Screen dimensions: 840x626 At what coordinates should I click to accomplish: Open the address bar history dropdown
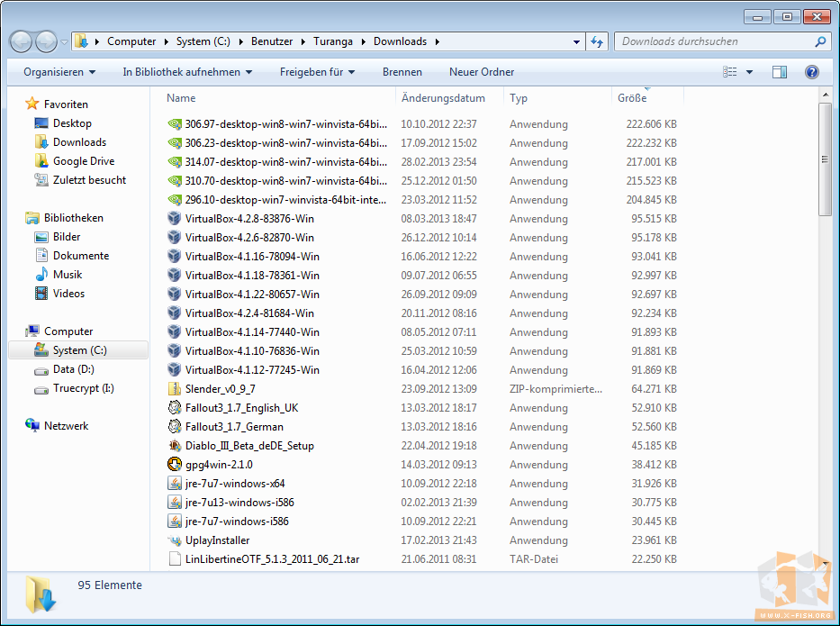[x=576, y=41]
